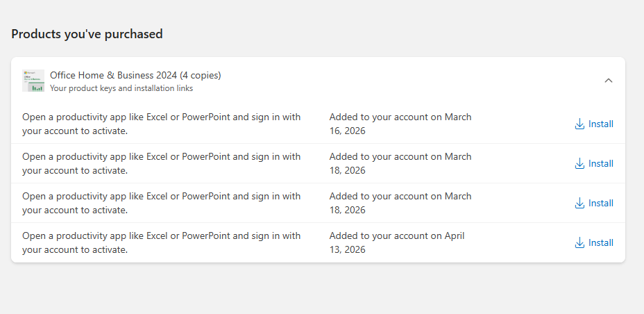Viewport: 644px width, 314px height.
Task: Click the download icon for the March 16 copy
Action: click(579, 124)
